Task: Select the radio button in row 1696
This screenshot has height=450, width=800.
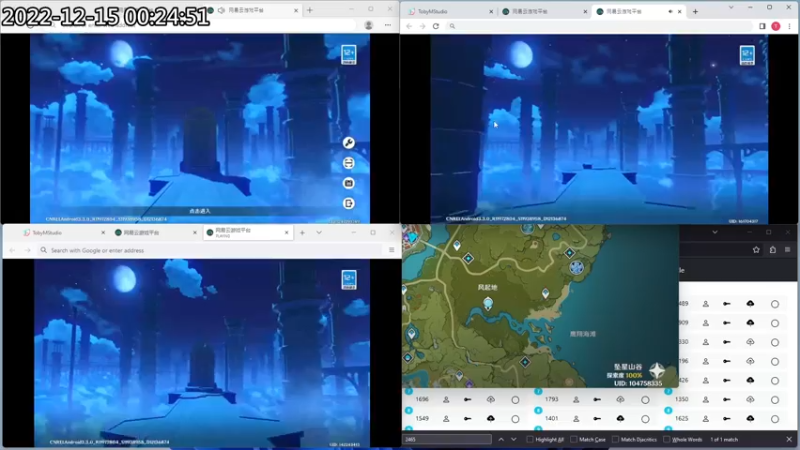Action: click(x=515, y=400)
